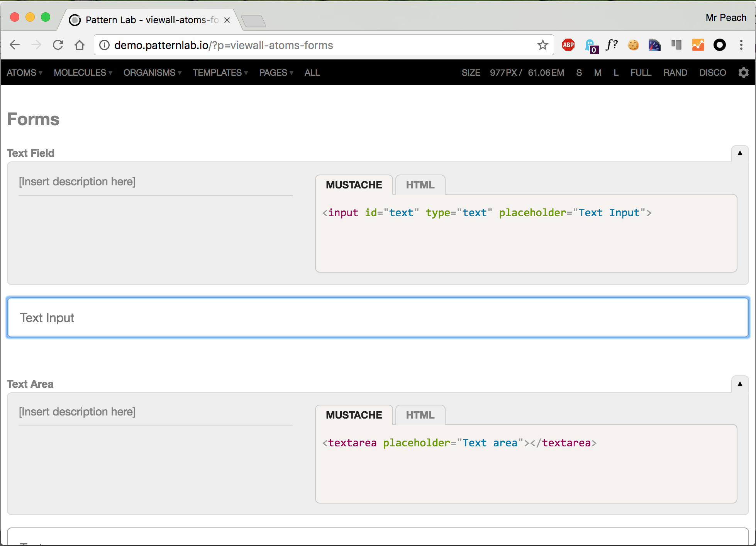Open Pattern Lab settings gear
Image resolution: width=756 pixels, height=546 pixels.
(x=744, y=73)
